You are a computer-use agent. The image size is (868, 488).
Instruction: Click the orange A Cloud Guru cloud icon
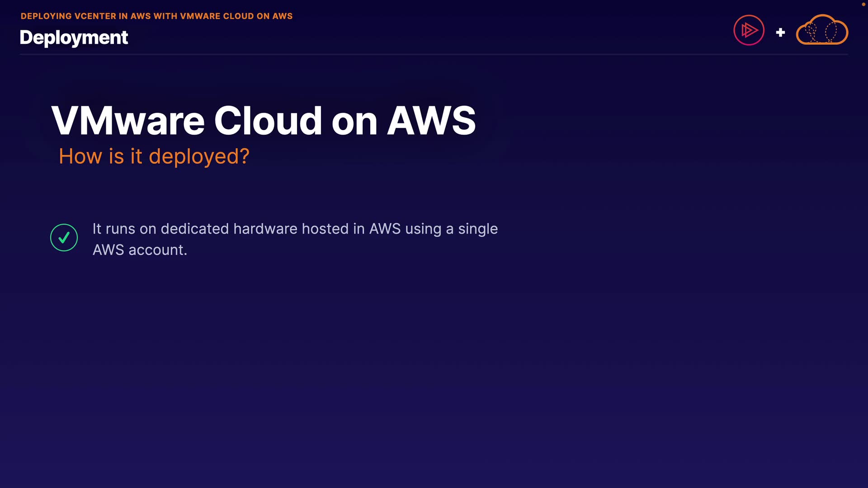pos(821,30)
